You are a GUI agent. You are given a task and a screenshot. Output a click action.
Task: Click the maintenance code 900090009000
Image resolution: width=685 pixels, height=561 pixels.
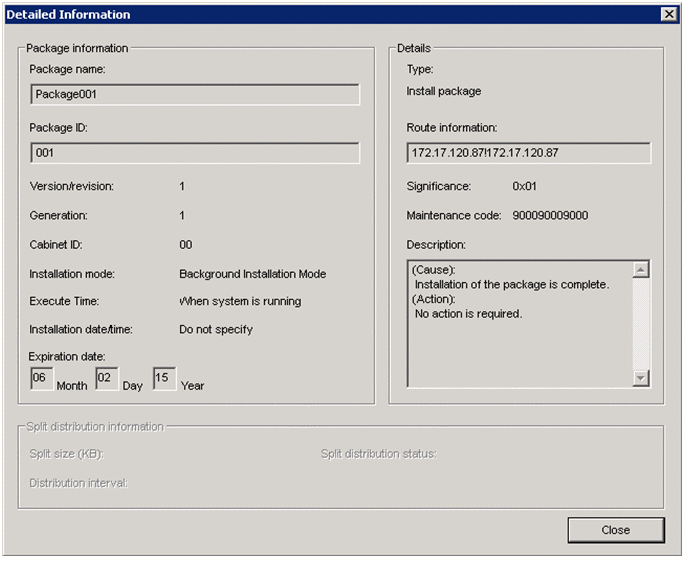pyautogui.click(x=550, y=215)
